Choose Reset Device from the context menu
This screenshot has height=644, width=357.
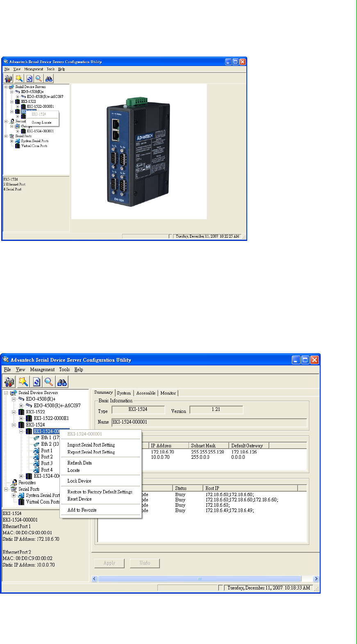[x=80, y=499]
